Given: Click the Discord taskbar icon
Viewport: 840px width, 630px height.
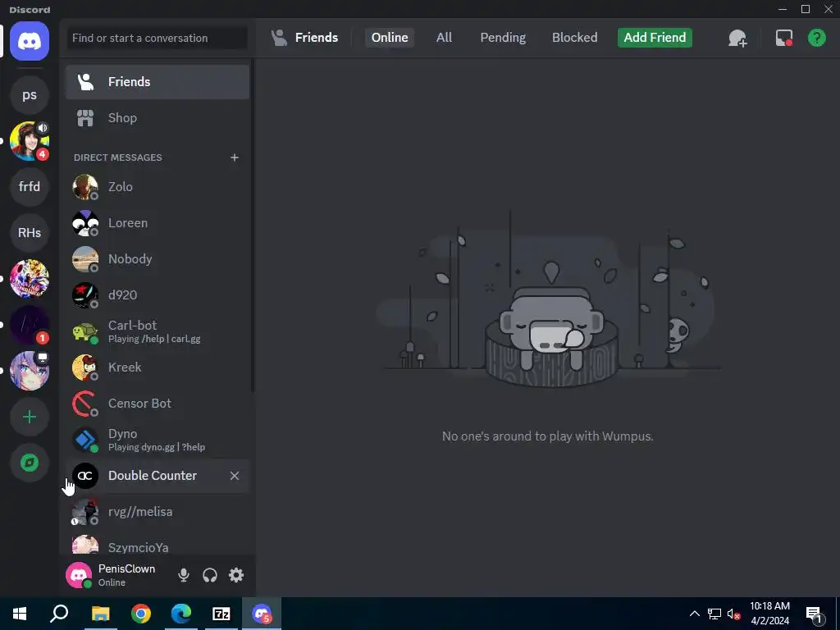Looking at the screenshot, I should [x=262, y=614].
